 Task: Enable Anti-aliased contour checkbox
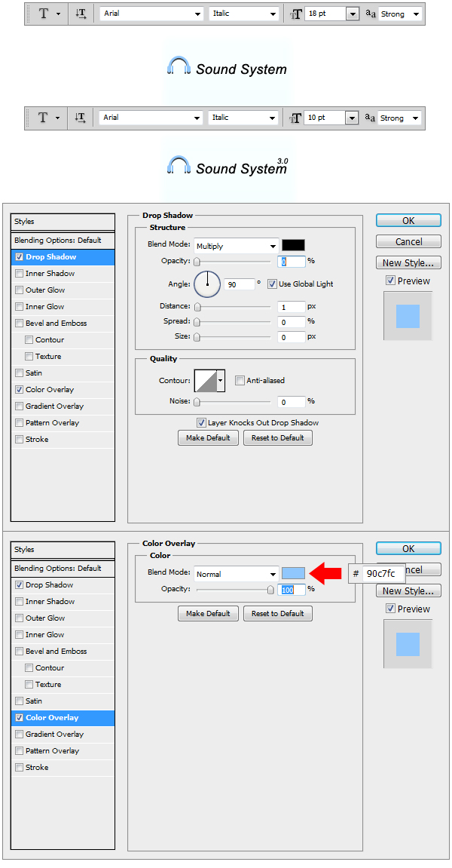pyautogui.click(x=240, y=381)
